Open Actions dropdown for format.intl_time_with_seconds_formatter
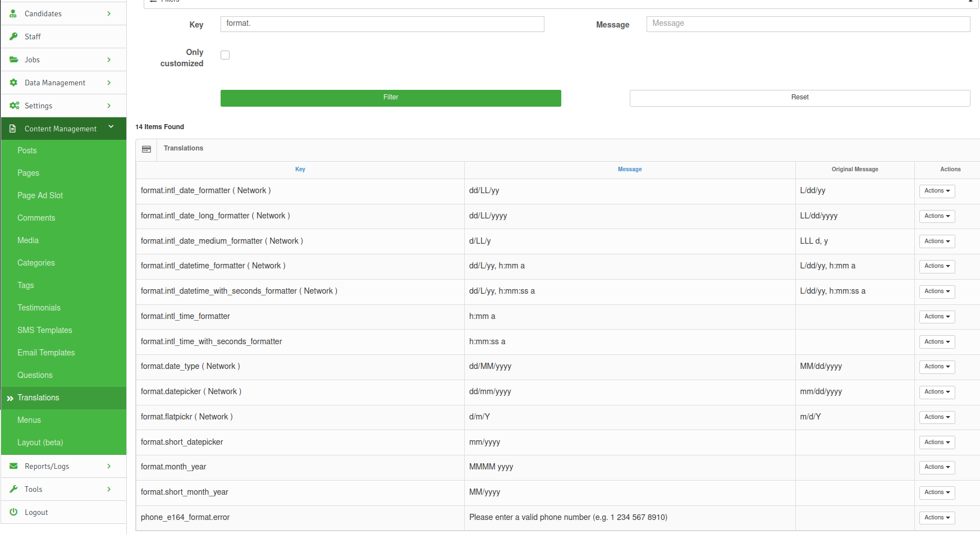 click(937, 342)
